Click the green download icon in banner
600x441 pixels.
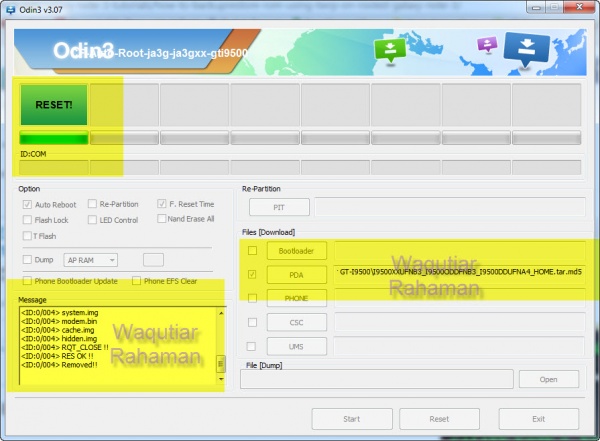pyautogui.click(x=390, y=50)
